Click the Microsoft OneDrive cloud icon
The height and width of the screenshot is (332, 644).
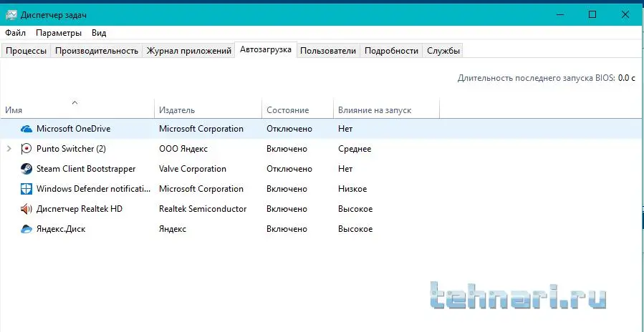[x=27, y=129]
